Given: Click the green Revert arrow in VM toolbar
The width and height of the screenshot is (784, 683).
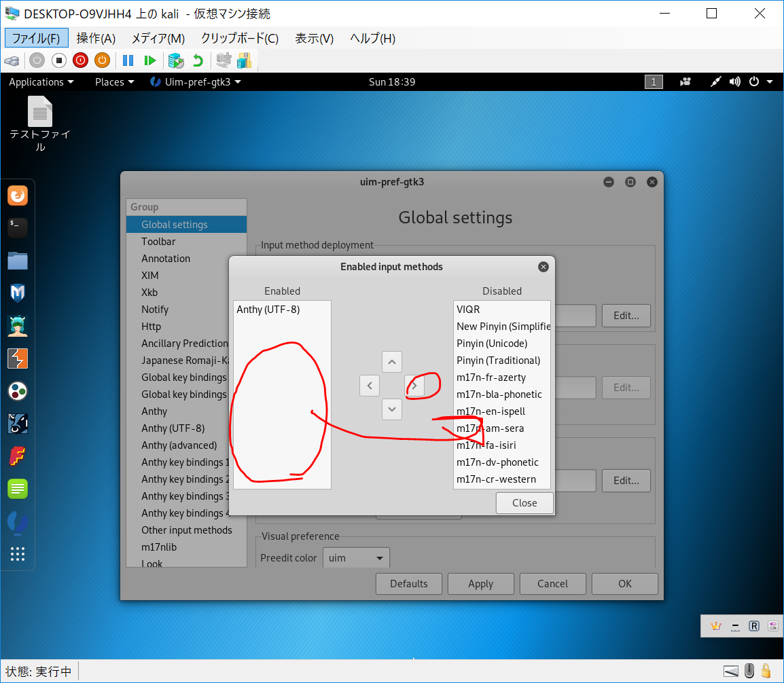Looking at the screenshot, I should coord(198,60).
